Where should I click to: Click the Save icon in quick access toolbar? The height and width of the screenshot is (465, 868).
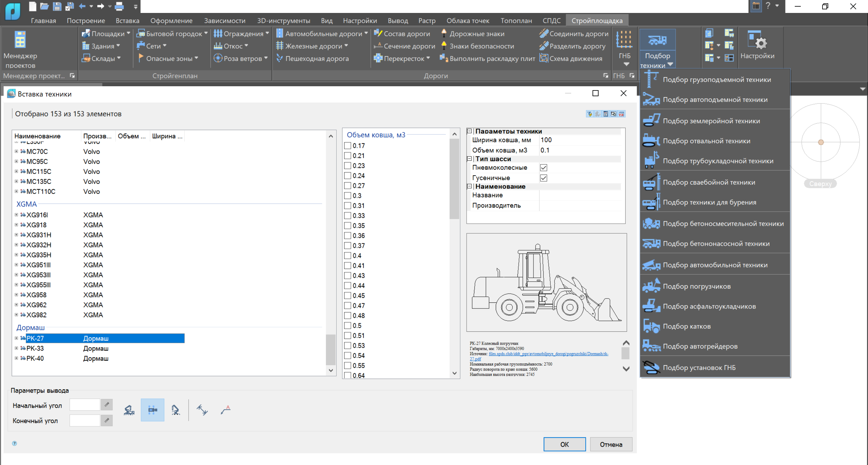(x=57, y=6)
